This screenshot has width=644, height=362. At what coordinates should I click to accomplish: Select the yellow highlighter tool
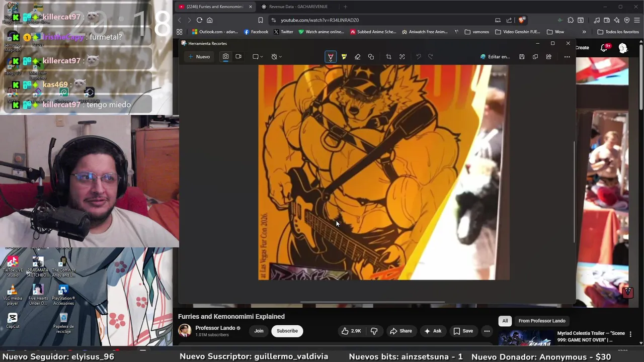coord(344,57)
